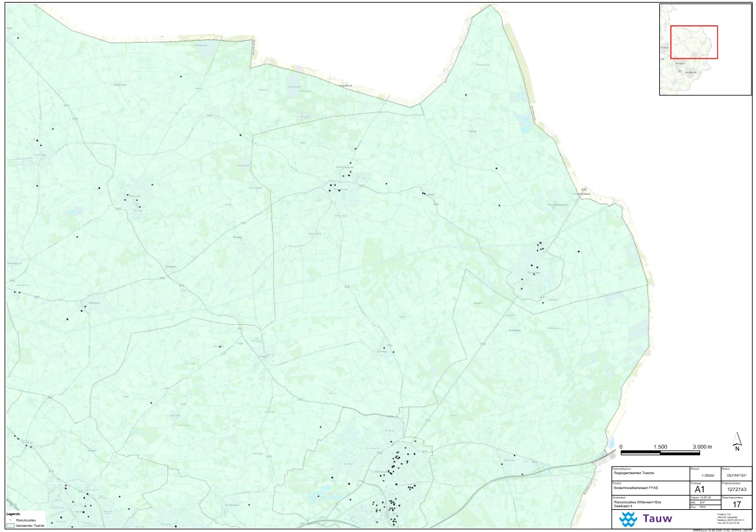Click the Tauw wave logo icon
This screenshot has width=756, height=532.
(628, 518)
